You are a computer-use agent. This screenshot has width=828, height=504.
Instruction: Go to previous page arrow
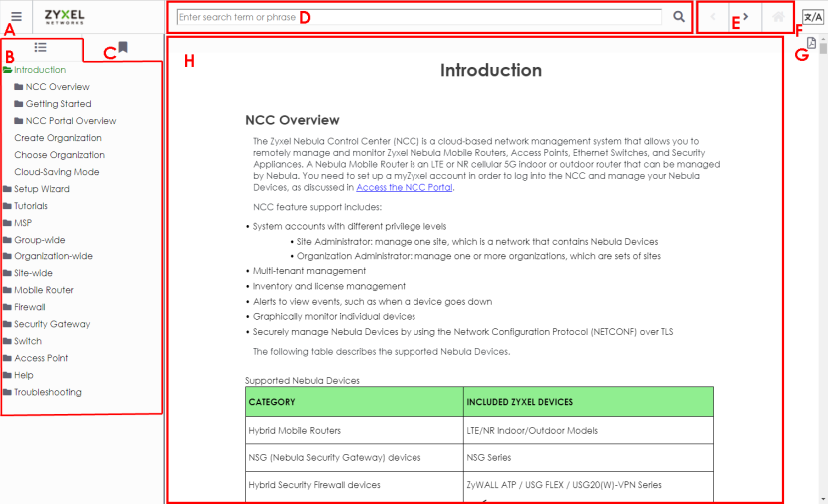click(713, 17)
